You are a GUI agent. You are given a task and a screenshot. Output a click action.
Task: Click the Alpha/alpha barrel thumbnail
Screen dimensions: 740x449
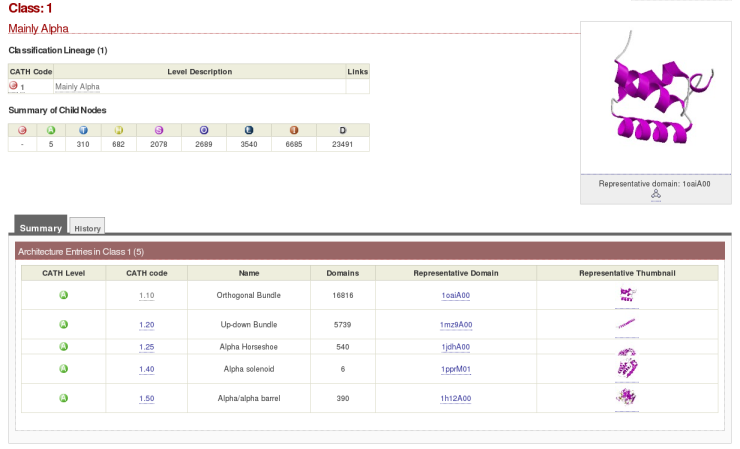627,397
